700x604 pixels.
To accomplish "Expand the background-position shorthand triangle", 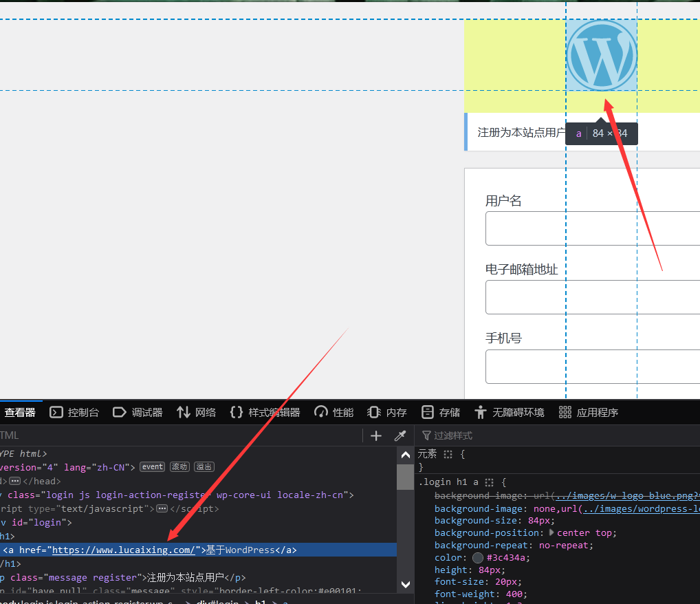I will [x=551, y=532].
